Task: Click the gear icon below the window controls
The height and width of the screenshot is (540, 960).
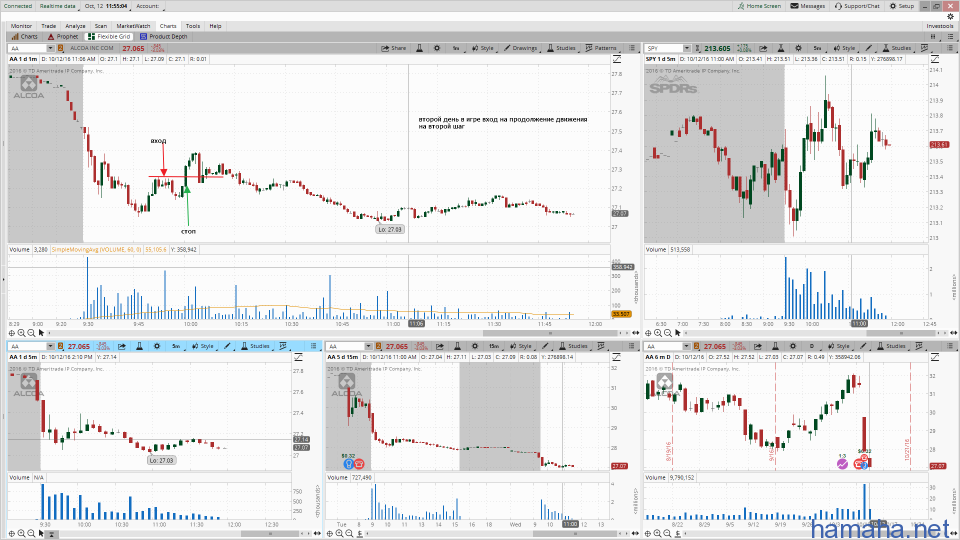Action: coord(950,17)
